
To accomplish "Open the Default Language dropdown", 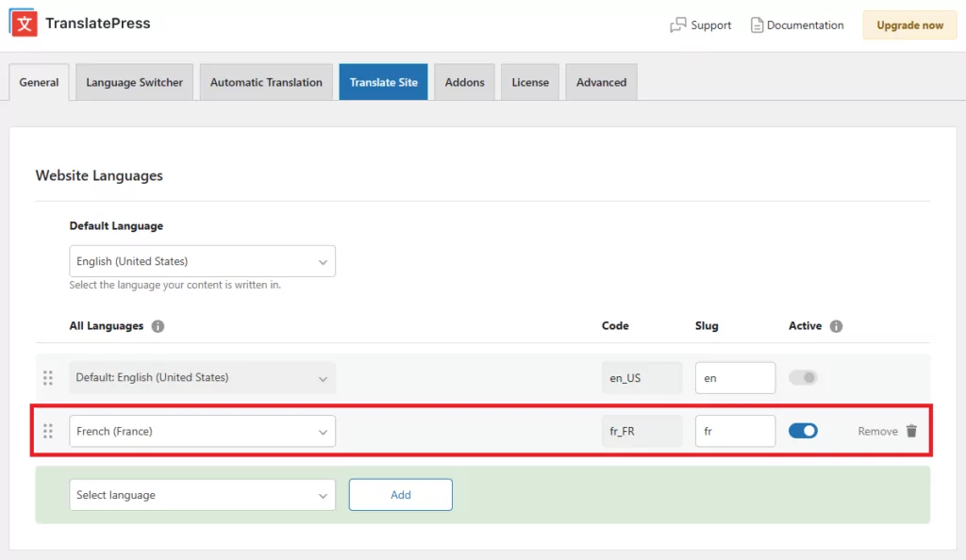I will tap(202, 261).
